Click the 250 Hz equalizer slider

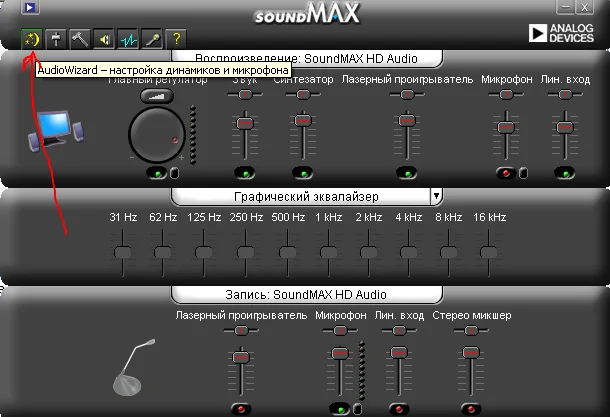click(x=245, y=252)
